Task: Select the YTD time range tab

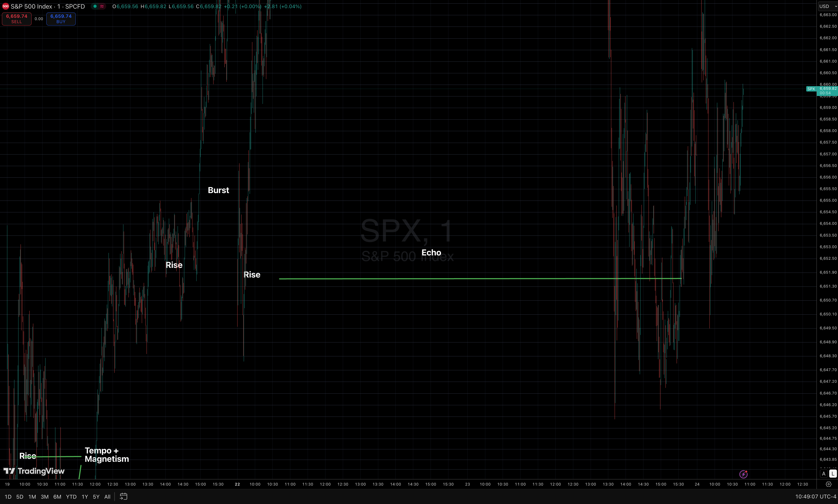Action: pyautogui.click(x=71, y=497)
